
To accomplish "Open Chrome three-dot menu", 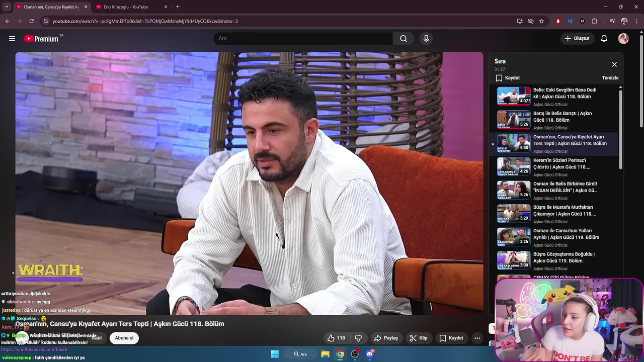I will 636,21.
